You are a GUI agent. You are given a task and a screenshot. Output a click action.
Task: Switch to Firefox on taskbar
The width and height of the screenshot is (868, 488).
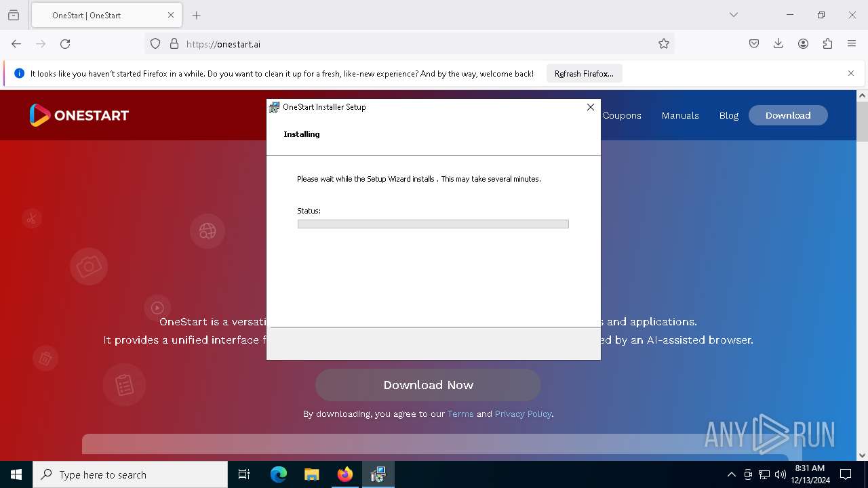pos(344,474)
